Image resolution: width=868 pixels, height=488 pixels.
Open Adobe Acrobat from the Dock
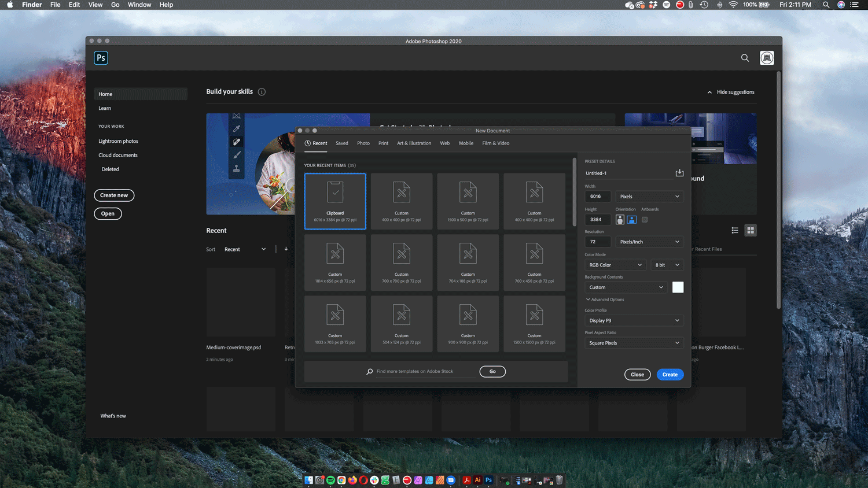pyautogui.click(x=467, y=480)
